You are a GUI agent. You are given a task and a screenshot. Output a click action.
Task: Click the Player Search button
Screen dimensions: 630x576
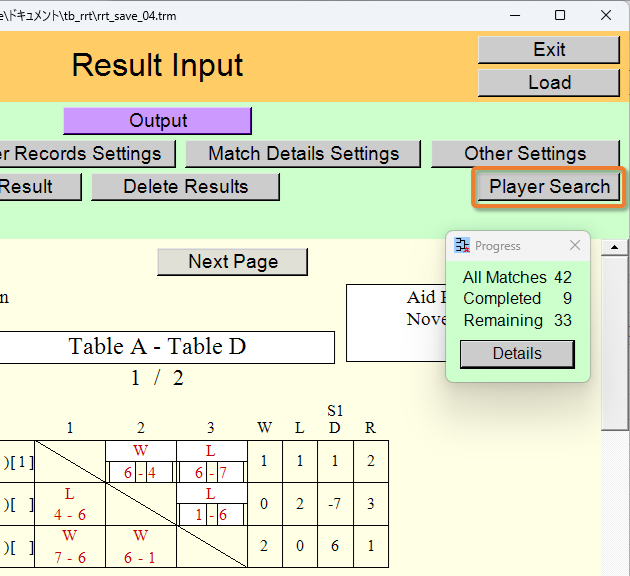(549, 187)
